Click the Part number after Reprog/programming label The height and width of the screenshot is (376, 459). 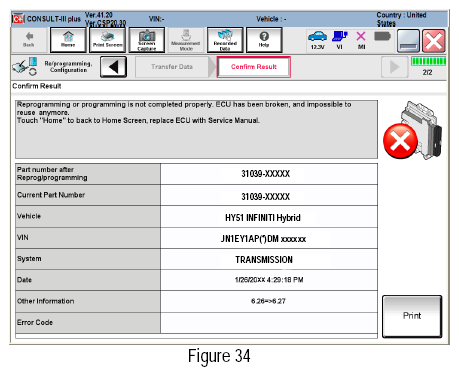pos(52,174)
